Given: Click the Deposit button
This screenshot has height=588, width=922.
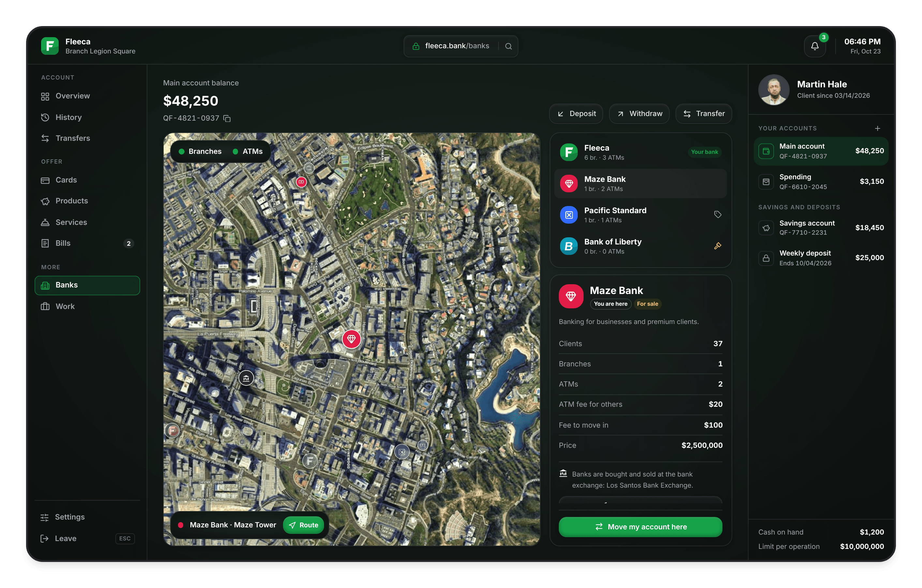Looking at the screenshot, I should click(x=576, y=114).
